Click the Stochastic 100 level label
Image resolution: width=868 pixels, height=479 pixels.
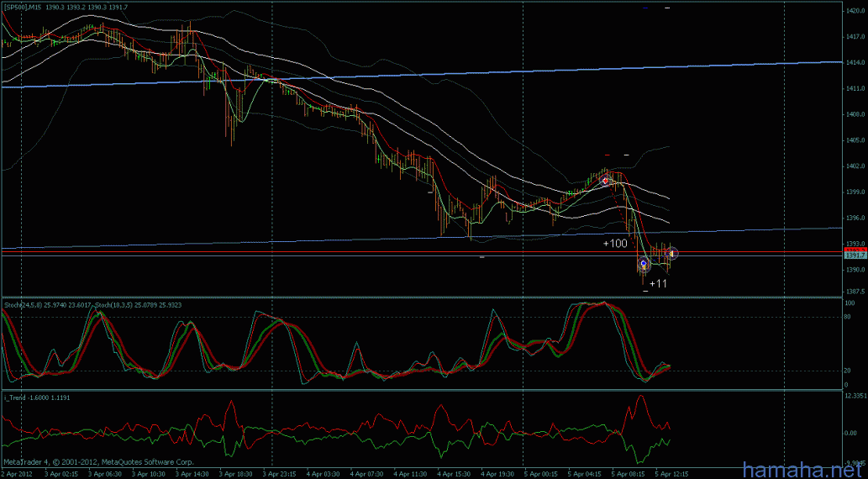[850, 303]
